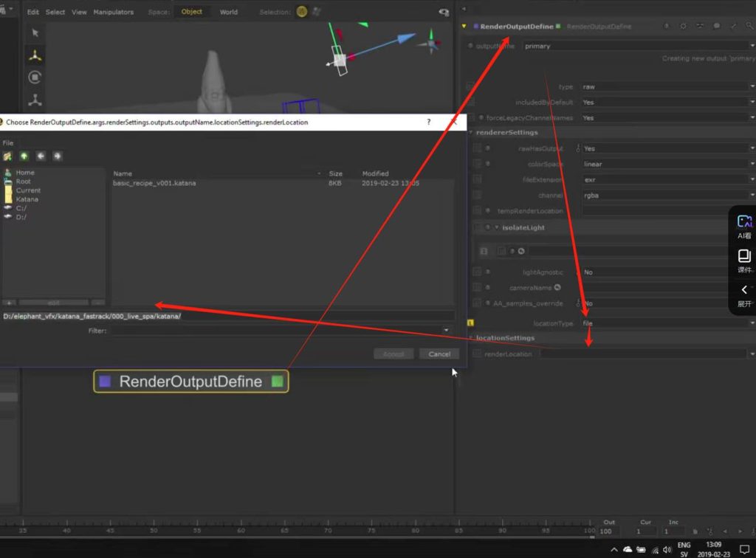The width and height of the screenshot is (756, 558).
Task: Toggle the renderLocation parameter checkbox
Action: (x=478, y=354)
